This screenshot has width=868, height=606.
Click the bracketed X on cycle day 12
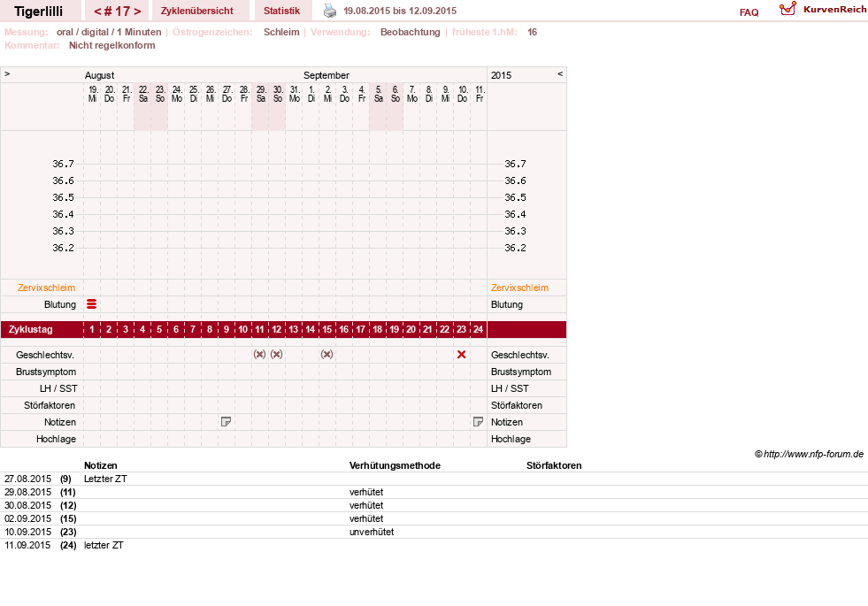(277, 354)
